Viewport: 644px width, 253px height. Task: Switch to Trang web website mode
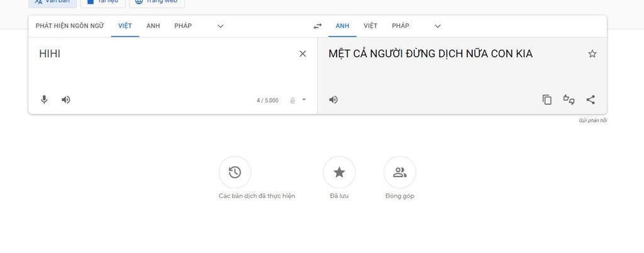coord(157,2)
